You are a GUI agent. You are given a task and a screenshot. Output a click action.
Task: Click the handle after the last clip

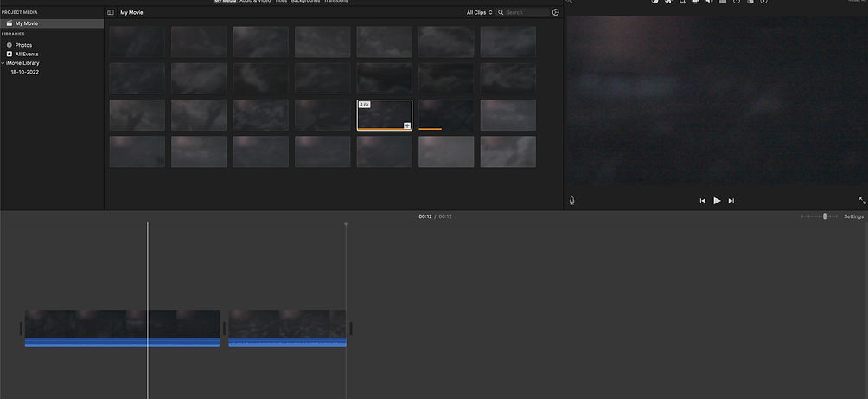coord(351,328)
